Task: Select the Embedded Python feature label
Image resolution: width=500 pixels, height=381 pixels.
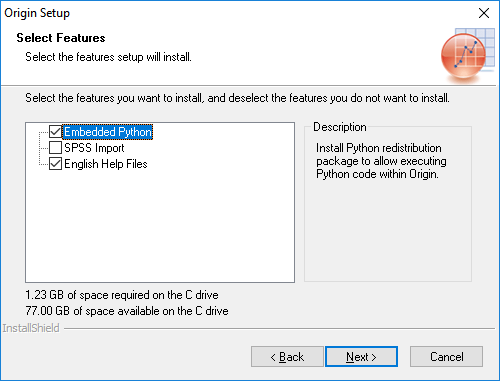Action: (x=108, y=132)
